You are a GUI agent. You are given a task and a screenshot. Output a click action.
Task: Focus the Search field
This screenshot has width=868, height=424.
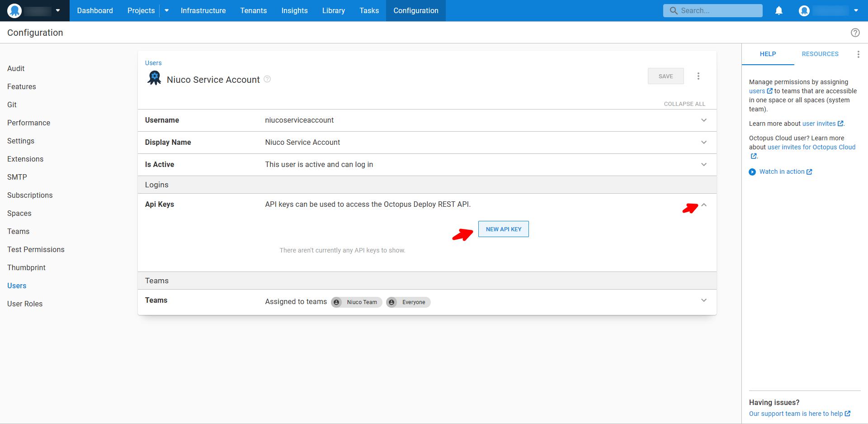(x=713, y=10)
